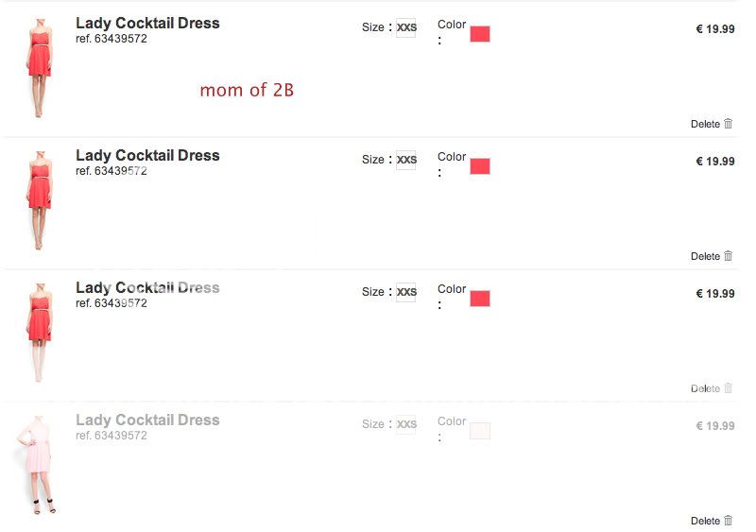This screenshot has width=756, height=532.
Task: Select the XXS size box in the second row
Action: (406, 161)
